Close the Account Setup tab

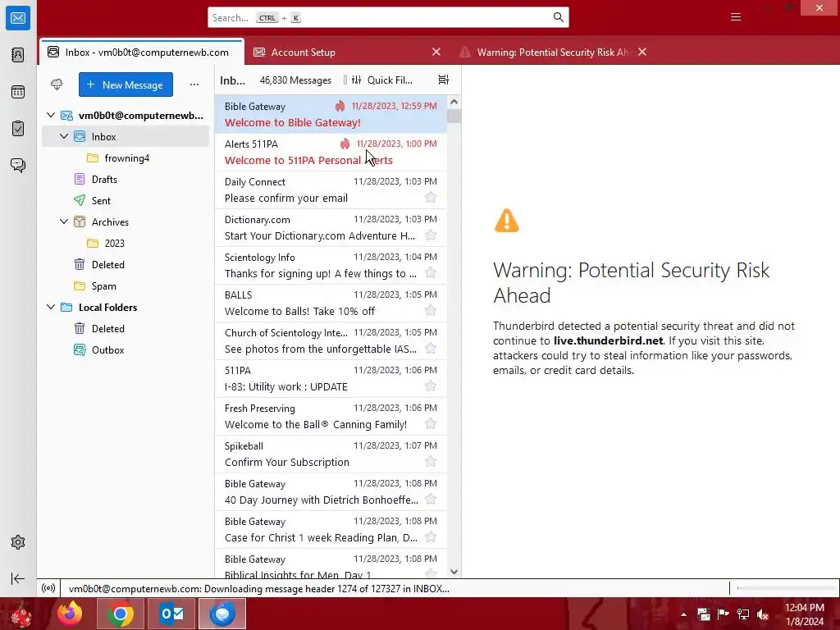[x=436, y=52]
